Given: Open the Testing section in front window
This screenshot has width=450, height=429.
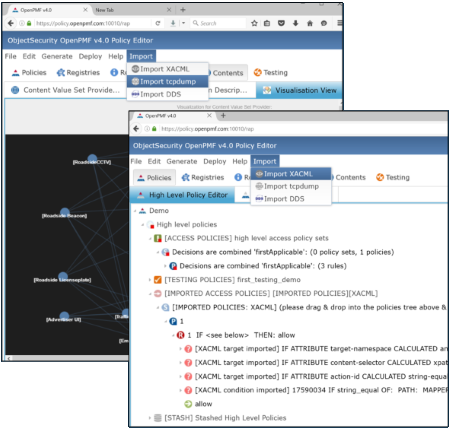Looking at the screenshot, I should tap(393, 177).
